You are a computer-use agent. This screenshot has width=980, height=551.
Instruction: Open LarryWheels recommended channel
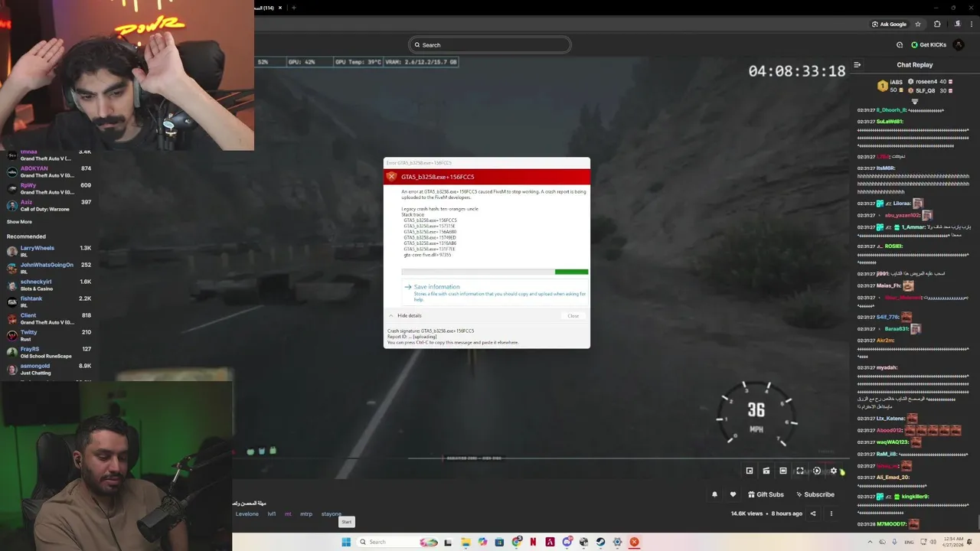[x=49, y=251]
